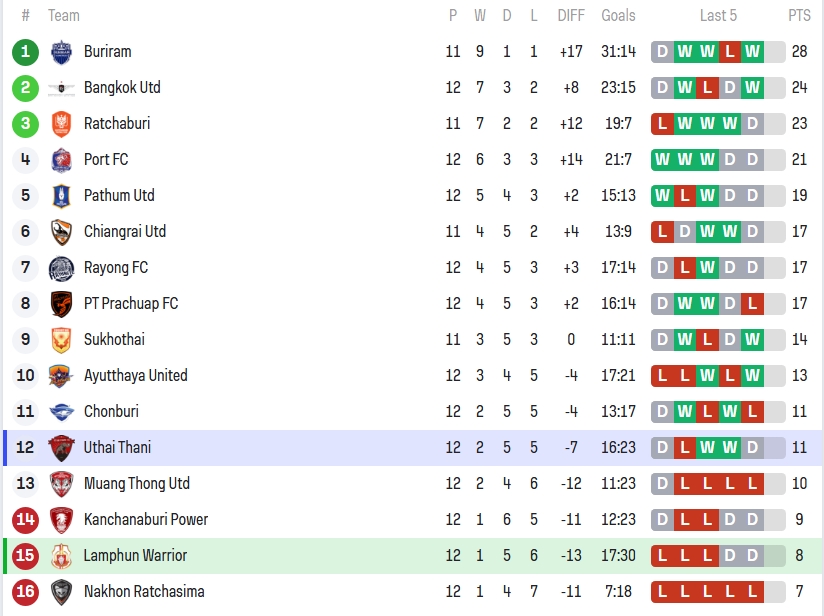Click the green rank 1 position badge

[x=26, y=52]
